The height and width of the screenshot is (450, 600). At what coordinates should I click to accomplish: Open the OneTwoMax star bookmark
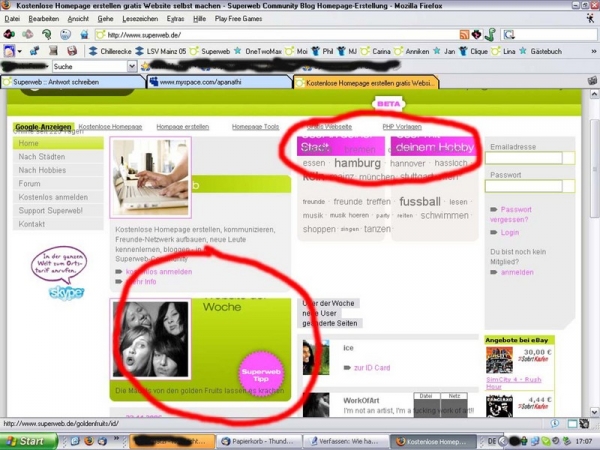258,51
